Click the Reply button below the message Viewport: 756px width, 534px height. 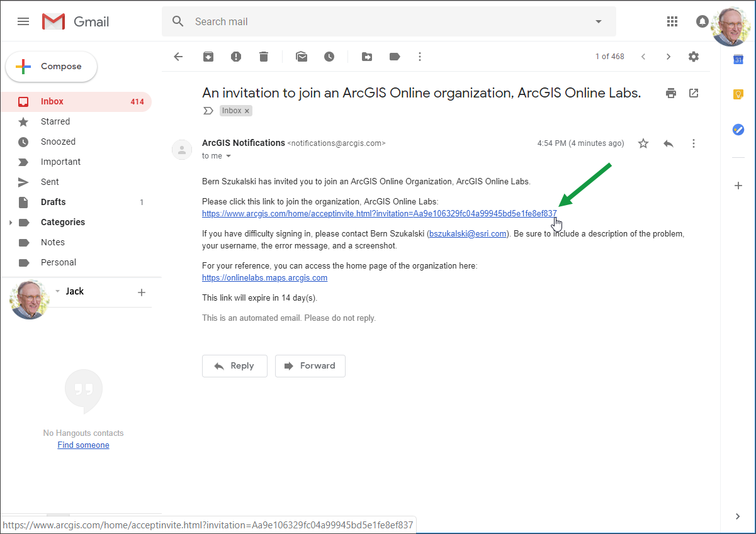[235, 366]
